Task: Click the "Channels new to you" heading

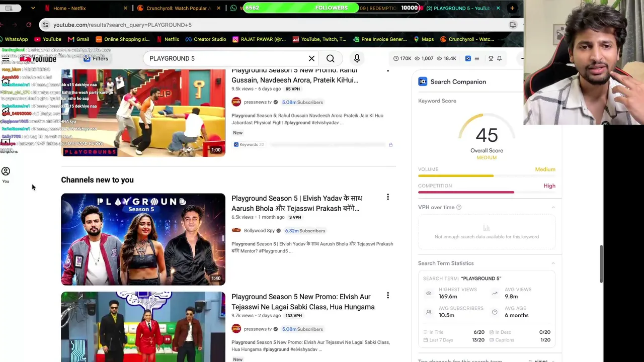Action: pos(97,179)
